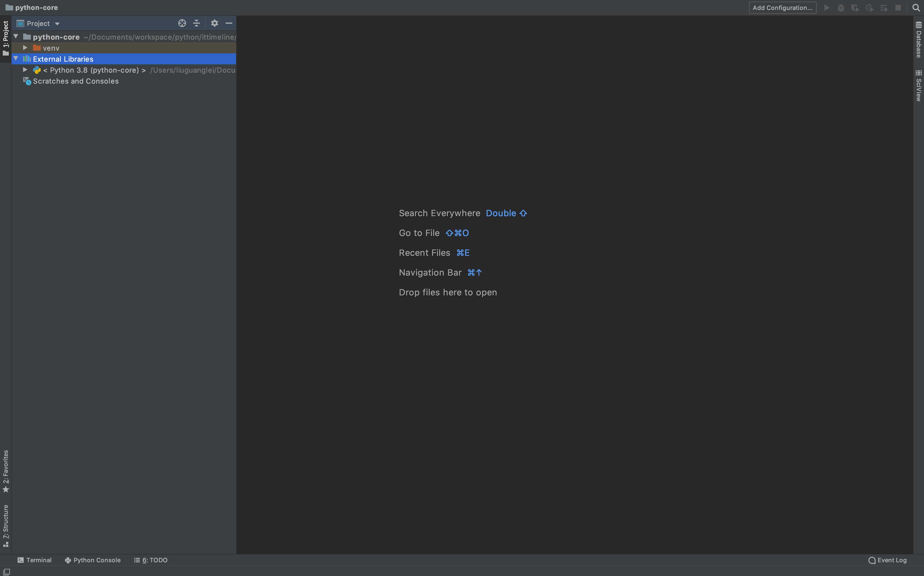Open the 7: Structure side tab
The height and width of the screenshot is (576, 924).
6,526
